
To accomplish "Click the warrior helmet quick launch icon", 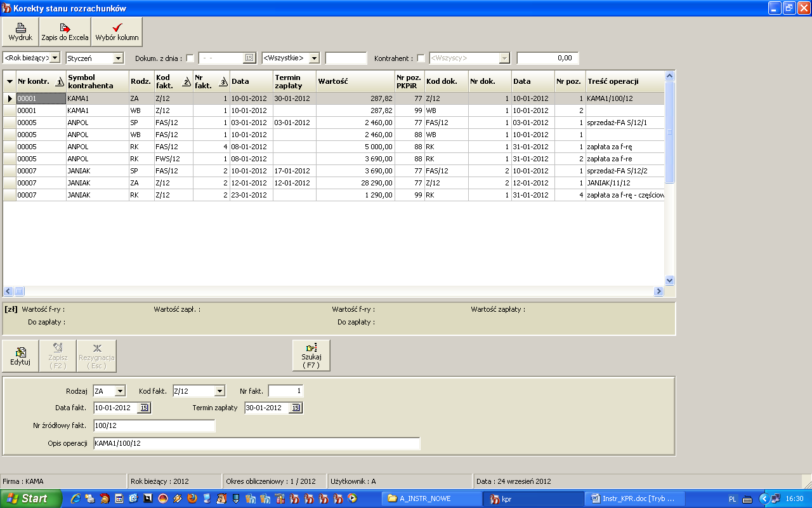I will (x=105, y=498).
